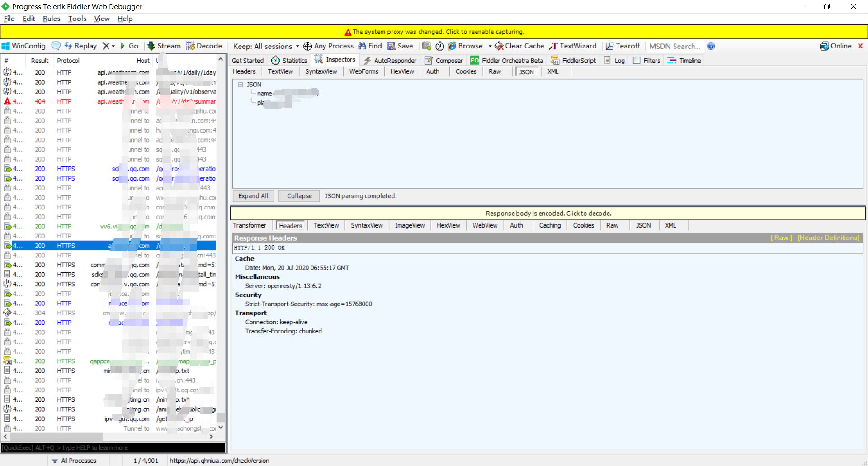Click the QuickExec command box
This screenshot has height=466, width=868.
tap(113, 447)
